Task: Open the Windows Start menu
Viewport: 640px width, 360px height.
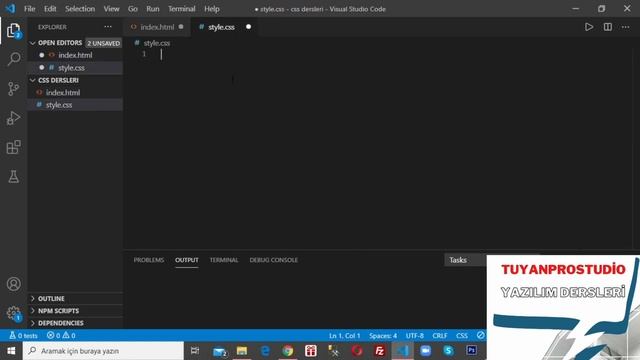Action: 11,351
